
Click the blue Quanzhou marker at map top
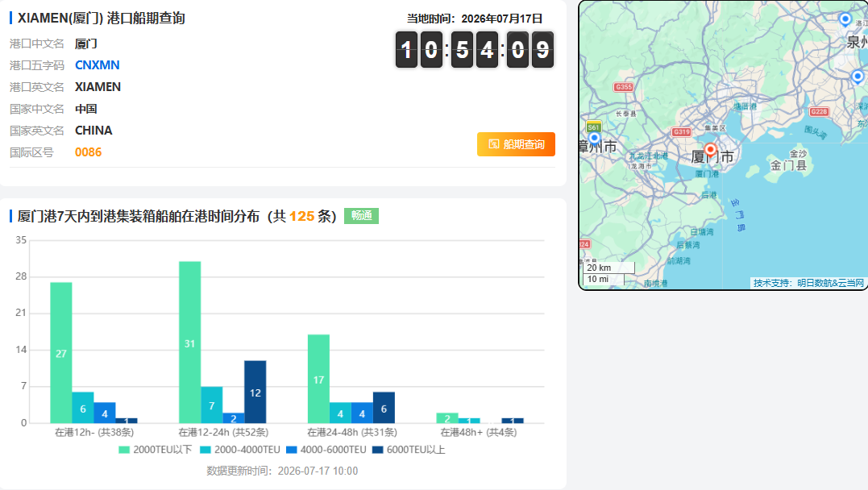[x=845, y=19]
